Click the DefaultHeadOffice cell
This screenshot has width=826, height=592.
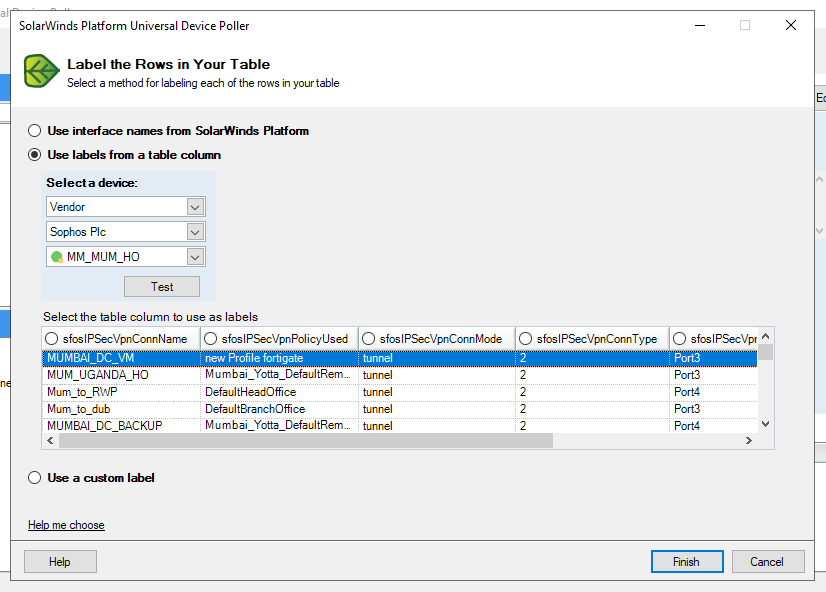pos(279,392)
